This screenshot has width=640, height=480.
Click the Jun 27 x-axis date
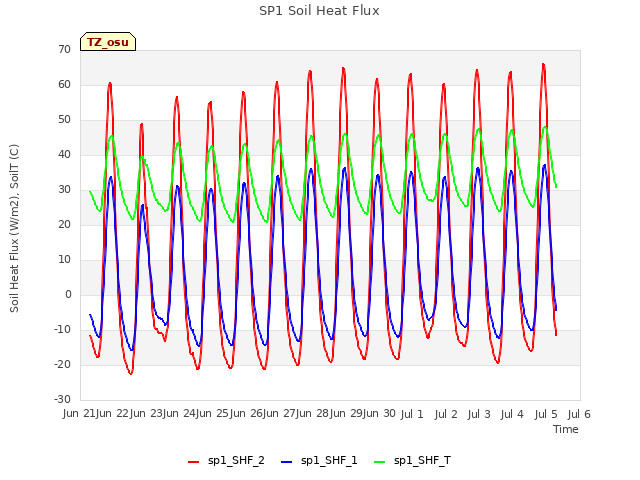pos(279,414)
